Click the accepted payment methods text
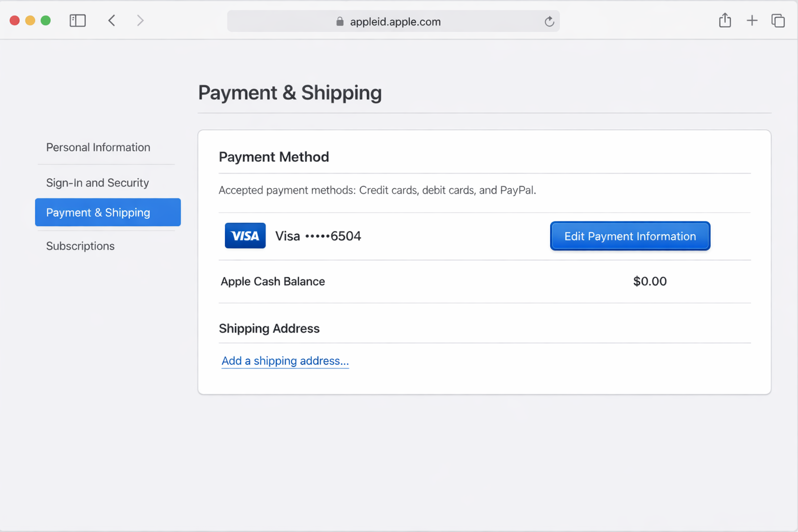This screenshot has width=798, height=532. tap(377, 190)
